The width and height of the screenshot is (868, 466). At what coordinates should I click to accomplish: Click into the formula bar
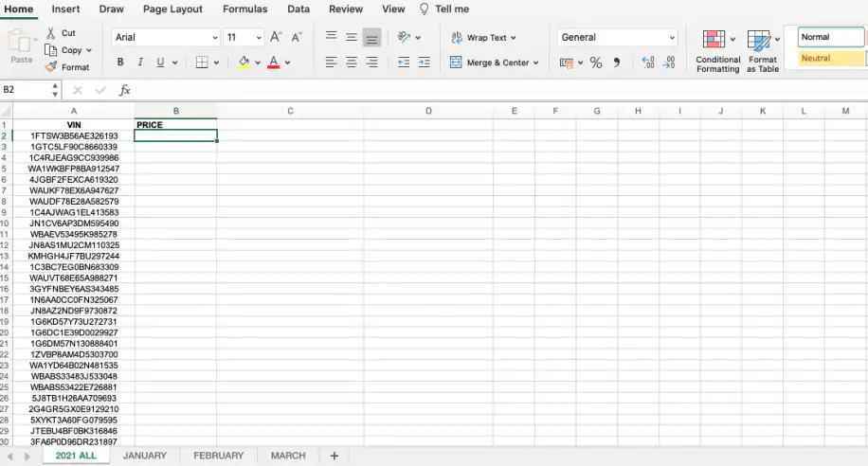[501, 90]
